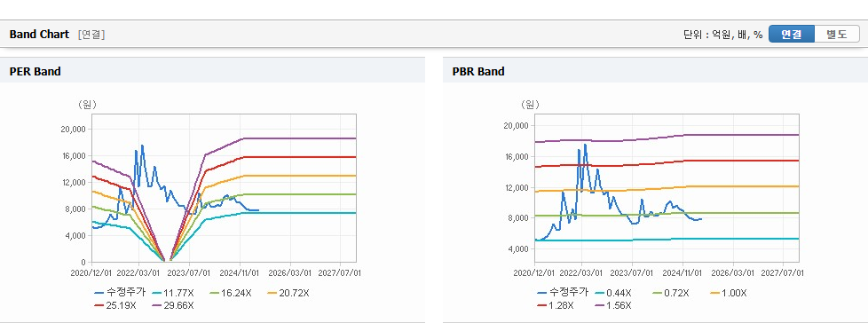Toggle 1.28X legend line in PBR Band

(556, 305)
